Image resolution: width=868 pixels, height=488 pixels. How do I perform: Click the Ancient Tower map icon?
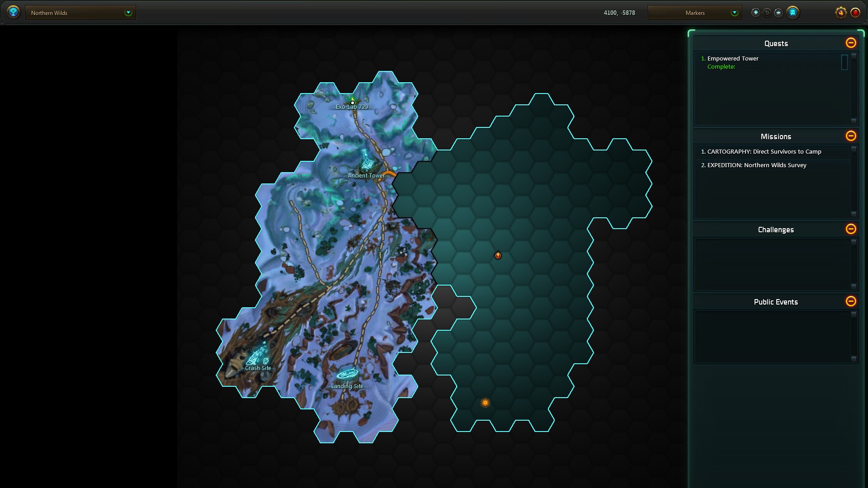[x=367, y=160]
